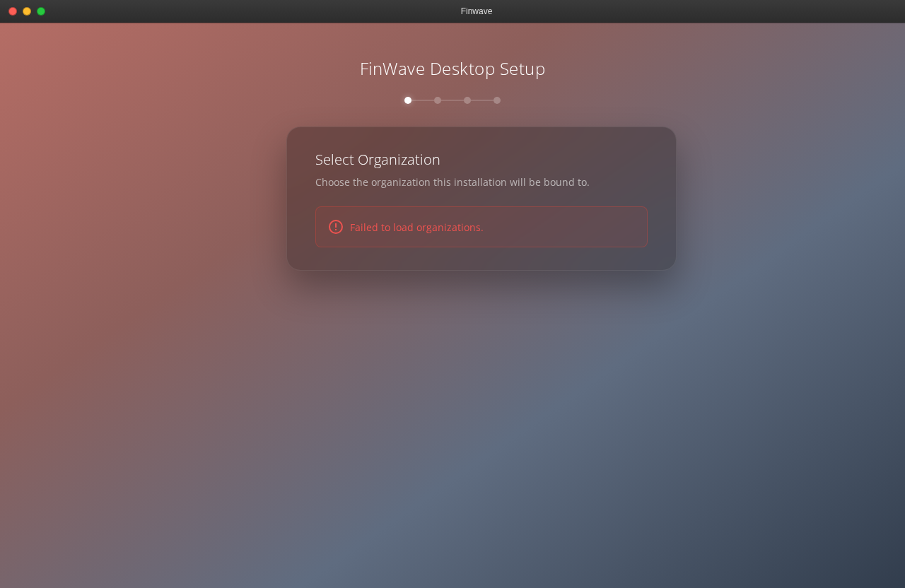Select the second setup step dot
The width and height of the screenshot is (905, 588).
click(x=438, y=100)
